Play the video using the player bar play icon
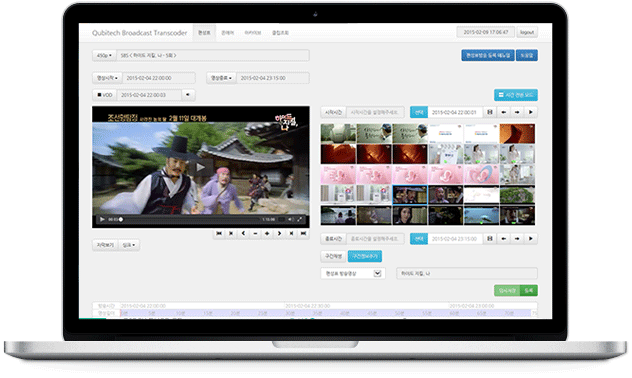 (x=102, y=219)
